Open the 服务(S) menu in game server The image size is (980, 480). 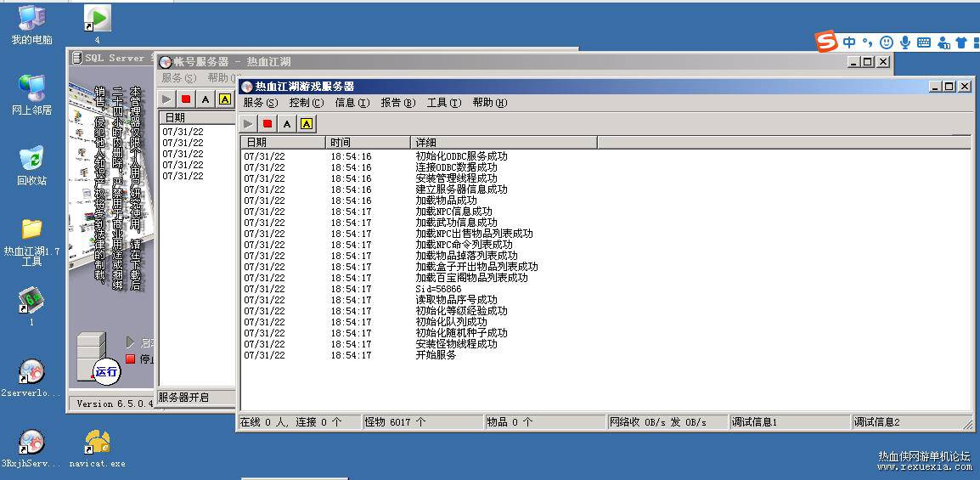pyautogui.click(x=261, y=103)
